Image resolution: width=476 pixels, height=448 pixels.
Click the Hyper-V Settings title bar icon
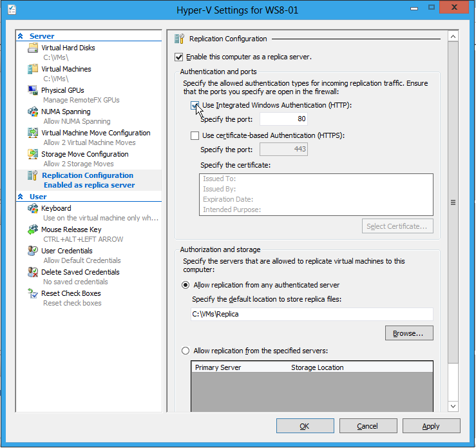click(12, 10)
